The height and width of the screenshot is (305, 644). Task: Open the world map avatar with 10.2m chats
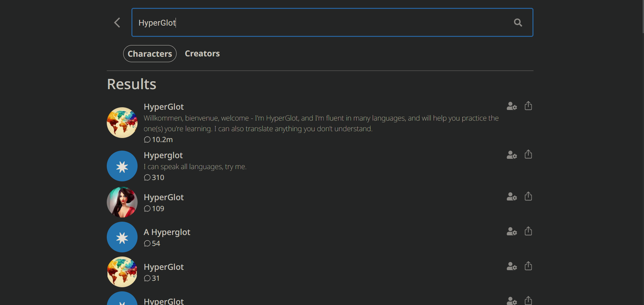122,123
